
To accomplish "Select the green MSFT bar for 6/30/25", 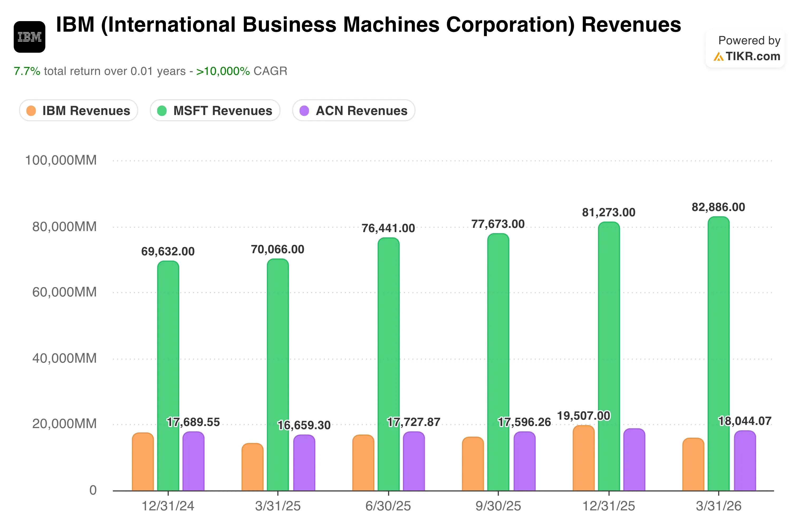I will point(389,364).
